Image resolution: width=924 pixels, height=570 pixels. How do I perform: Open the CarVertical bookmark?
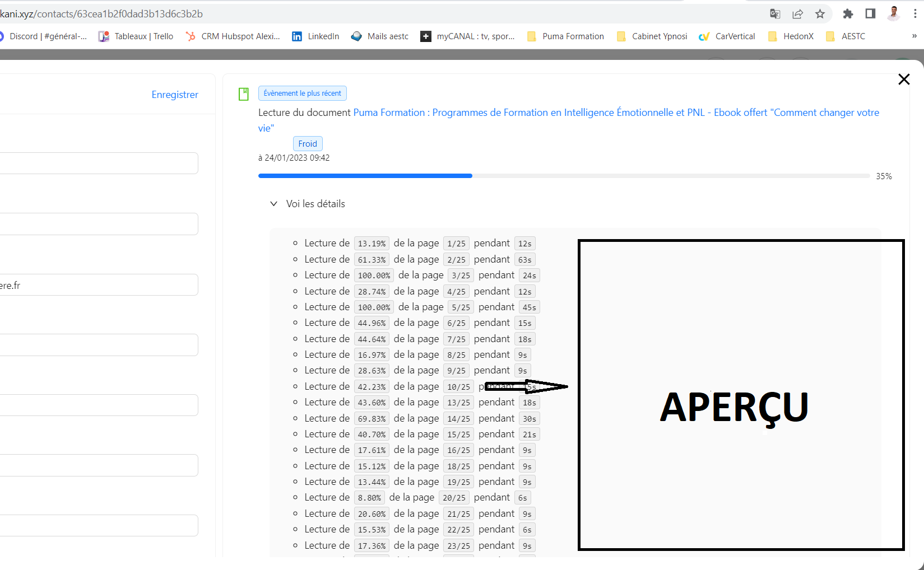(x=727, y=36)
